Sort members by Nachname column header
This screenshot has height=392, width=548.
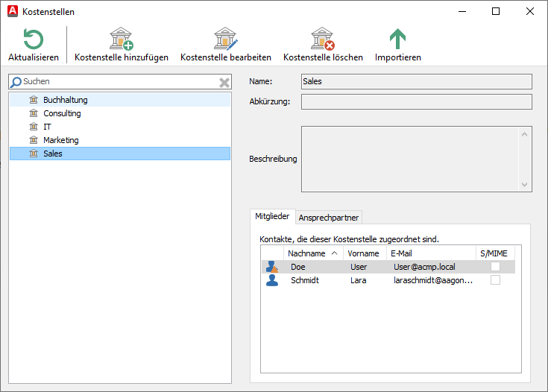pos(312,253)
